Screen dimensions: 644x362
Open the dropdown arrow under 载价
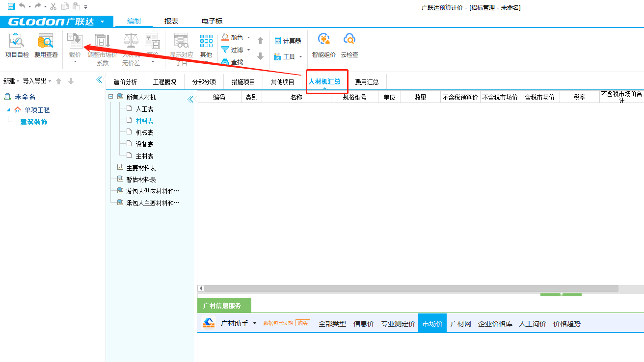pos(75,62)
